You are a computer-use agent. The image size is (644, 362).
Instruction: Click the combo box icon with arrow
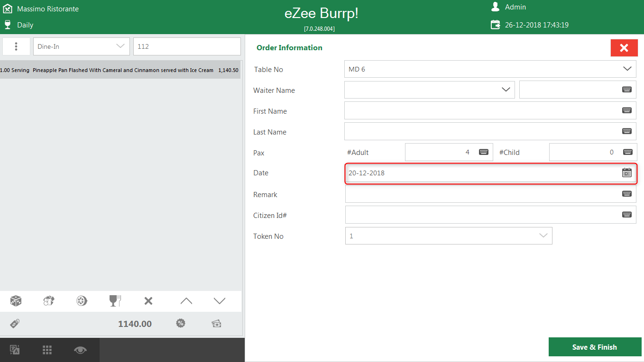(x=49, y=301)
